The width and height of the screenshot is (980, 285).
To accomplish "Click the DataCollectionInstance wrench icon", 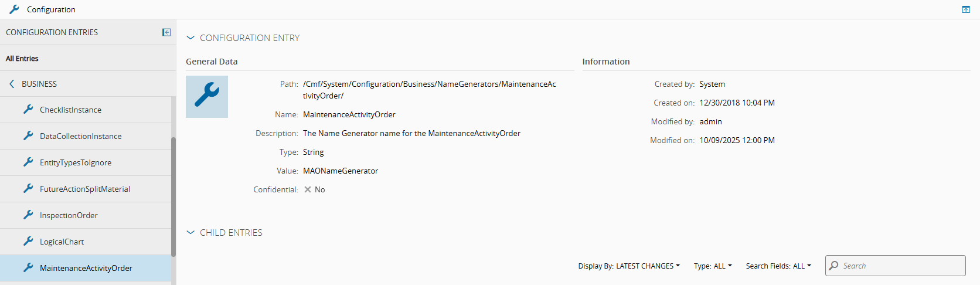I will (x=28, y=135).
